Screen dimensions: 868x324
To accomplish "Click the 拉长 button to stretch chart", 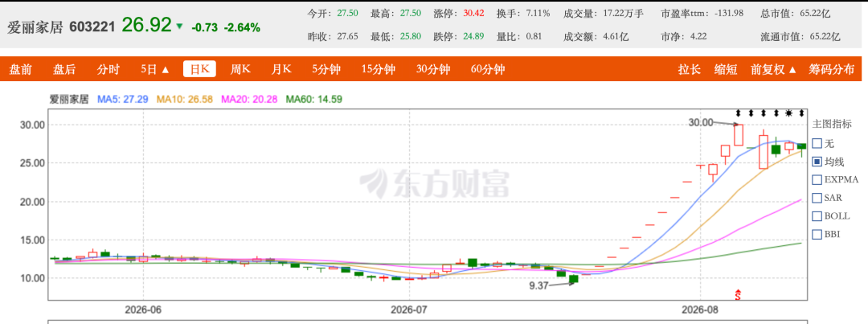I will tap(690, 69).
